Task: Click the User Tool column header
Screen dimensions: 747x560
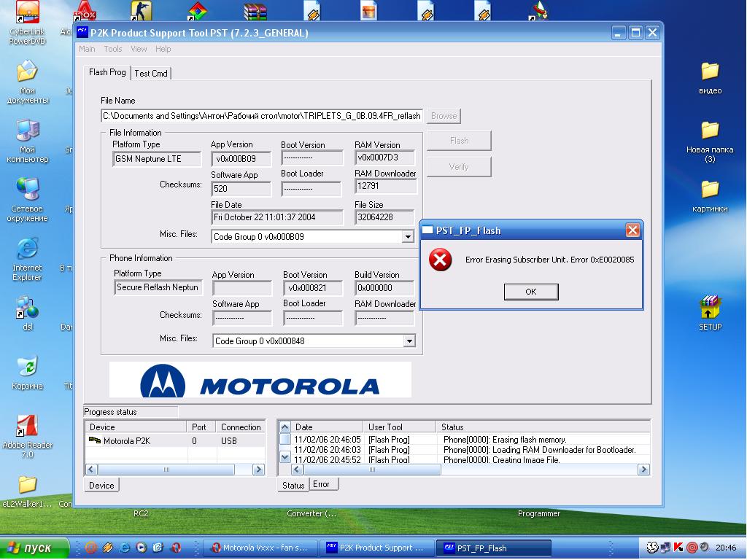Action: point(400,427)
